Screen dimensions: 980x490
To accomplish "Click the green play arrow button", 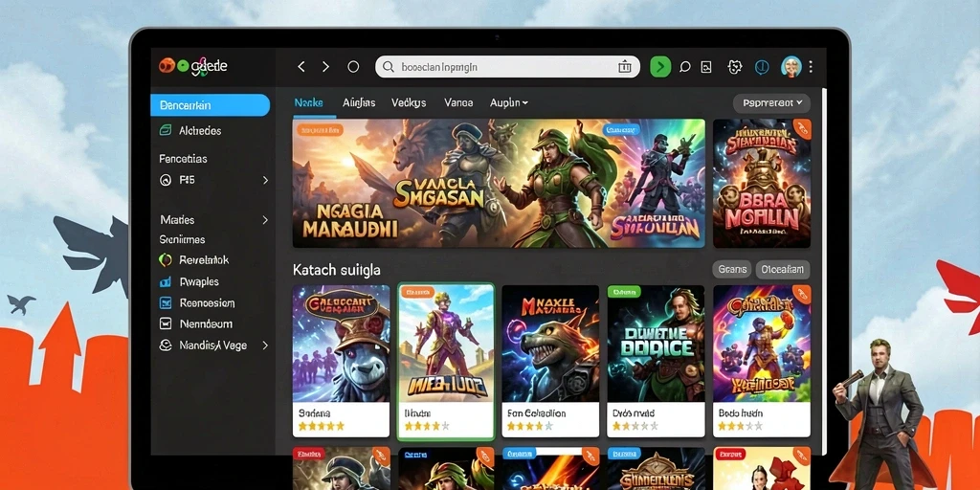I will click(660, 66).
